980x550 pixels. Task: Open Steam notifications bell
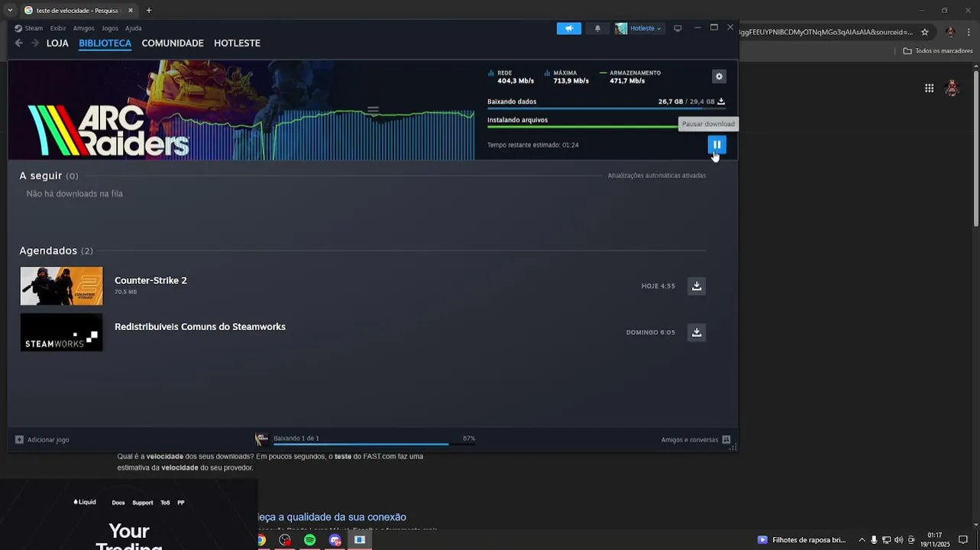[597, 28]
